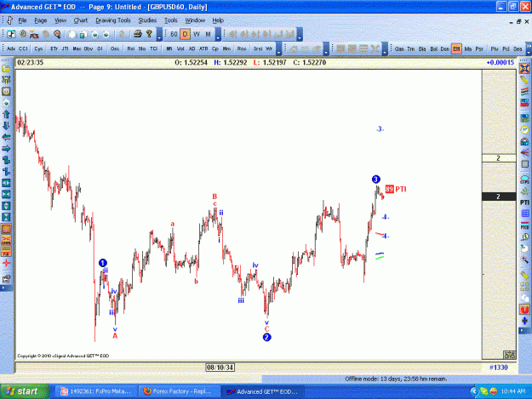Click the highlighted black 2 scale box
532x399 pixels.
[x=499, y=197]
